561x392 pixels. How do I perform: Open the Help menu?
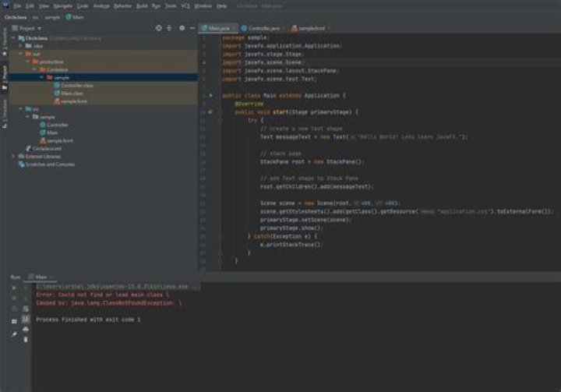click(x=222, y=6)
